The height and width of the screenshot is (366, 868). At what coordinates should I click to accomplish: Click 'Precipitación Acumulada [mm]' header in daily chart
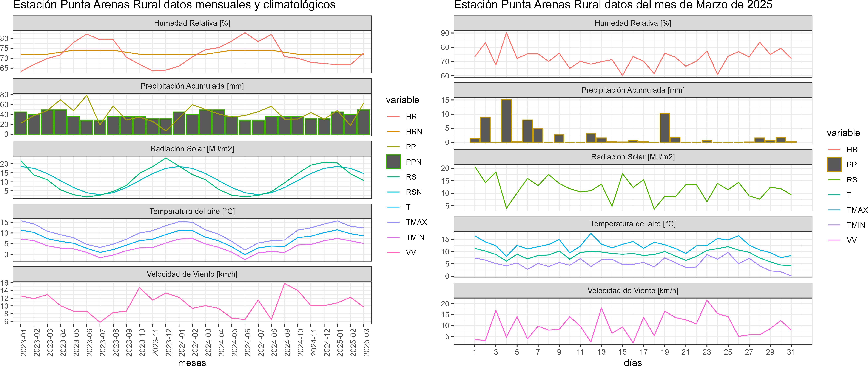pos(633,90)
